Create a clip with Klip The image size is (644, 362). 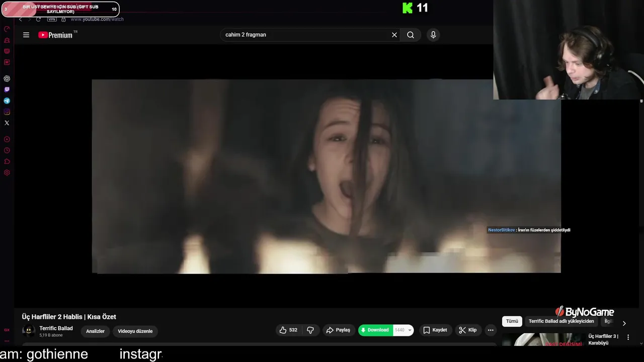[468, 330]
